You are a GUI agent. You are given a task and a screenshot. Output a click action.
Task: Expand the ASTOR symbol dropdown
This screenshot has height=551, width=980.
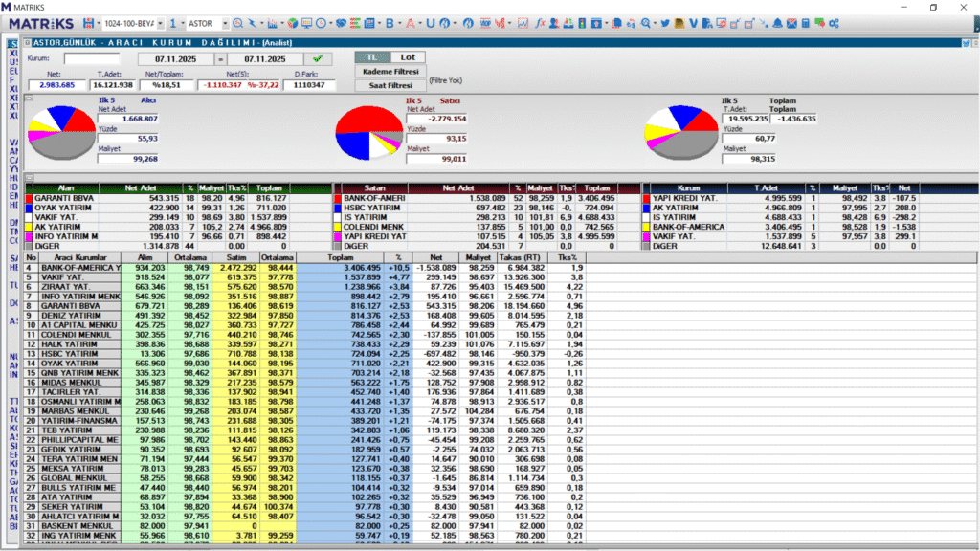[223, 22]
